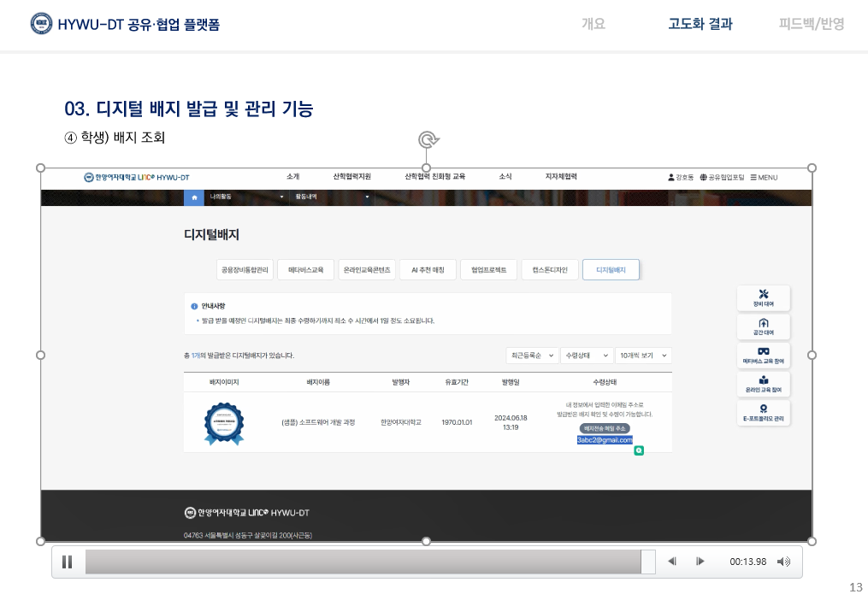Open the 고도화 결과 section tab

[x=700, y=24]
